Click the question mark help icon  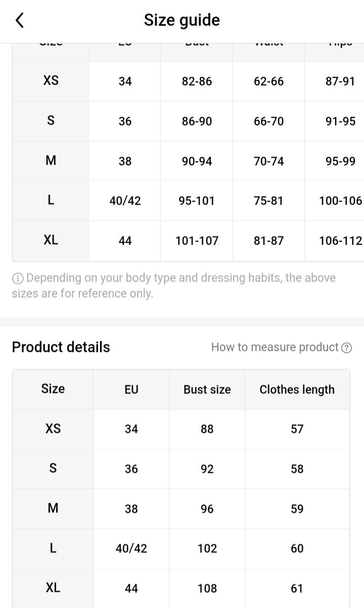(346, 348)
